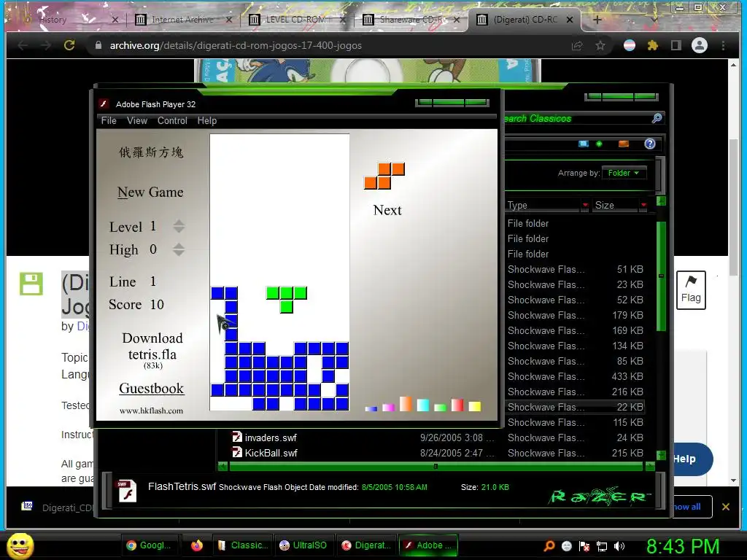Select the invaders.swf file

[x=271, y=437]
